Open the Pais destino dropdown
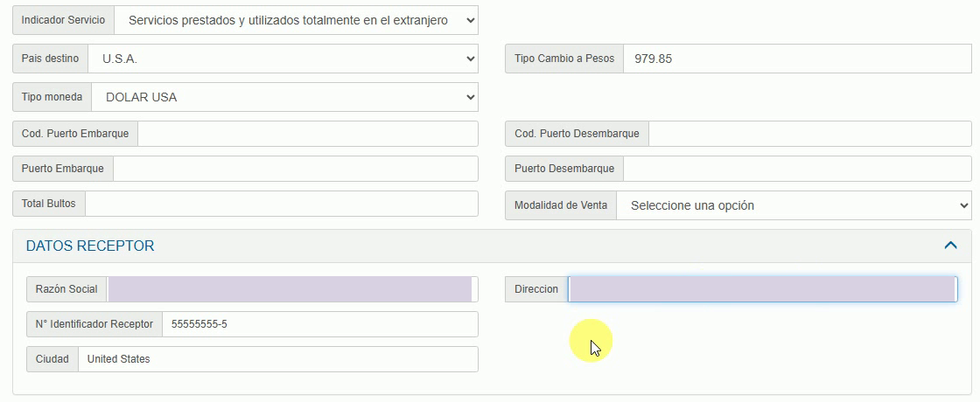The width and height of the screenshot is (980, 402). click(283, 59)
